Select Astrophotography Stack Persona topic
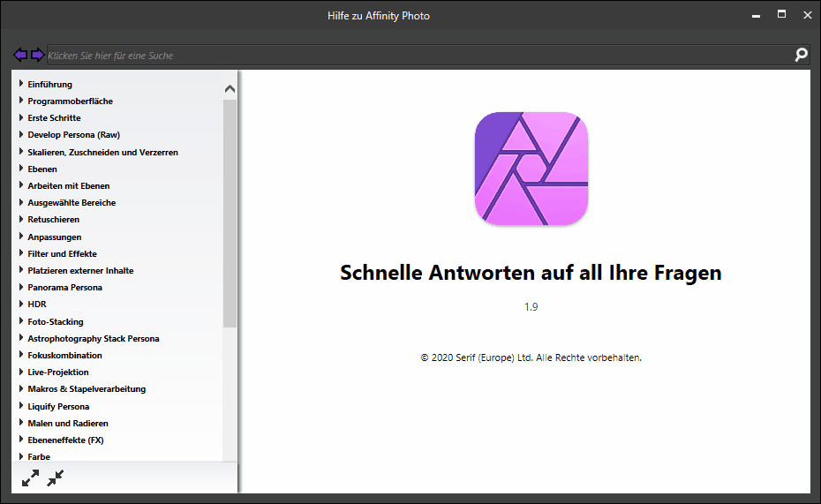 94,339
